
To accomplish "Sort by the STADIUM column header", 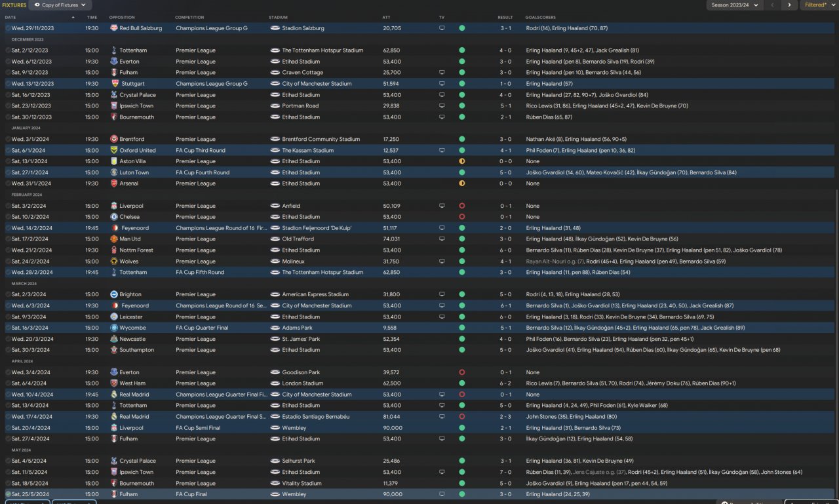I will [x=278, y=17].
